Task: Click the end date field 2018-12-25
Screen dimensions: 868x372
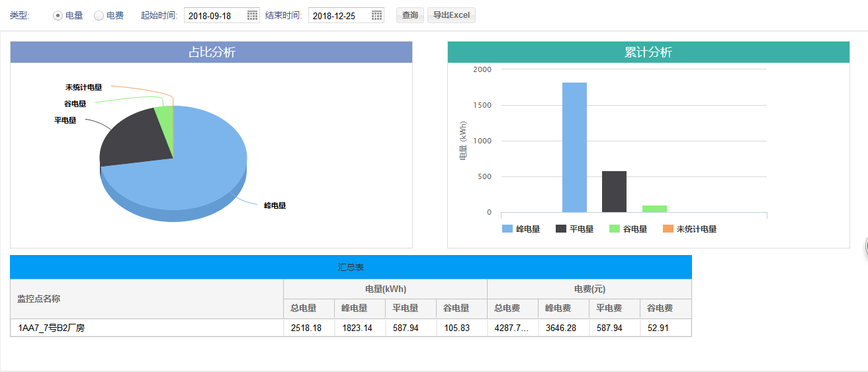Action: pyautogui.click(x=346, y=15)
